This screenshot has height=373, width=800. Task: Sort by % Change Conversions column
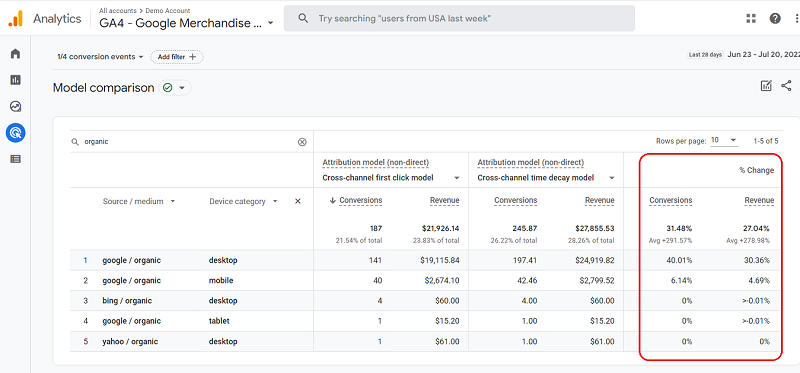tap(670, 201)
